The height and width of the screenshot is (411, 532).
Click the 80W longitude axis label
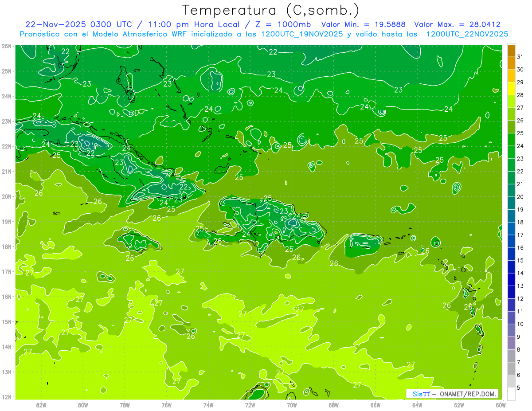click(82, 405)
